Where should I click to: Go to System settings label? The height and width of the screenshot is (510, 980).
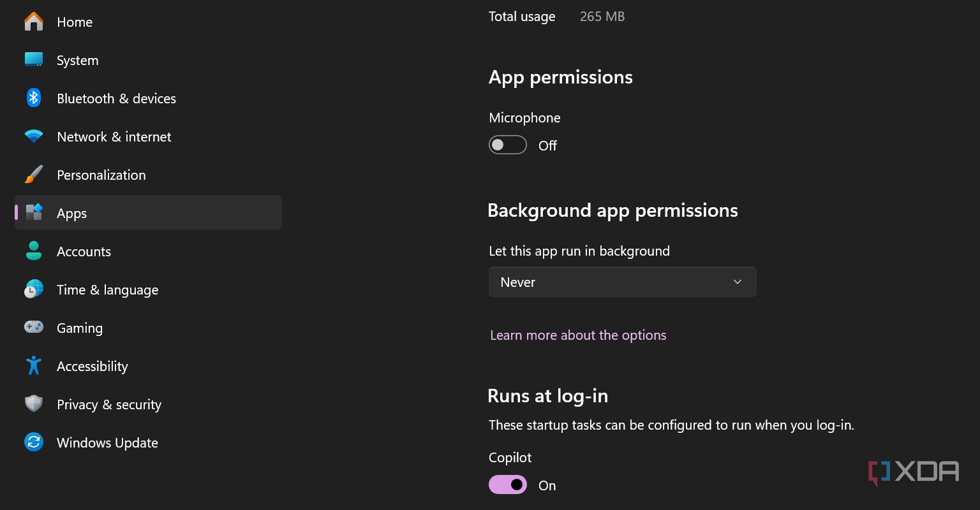pos(78,60)
